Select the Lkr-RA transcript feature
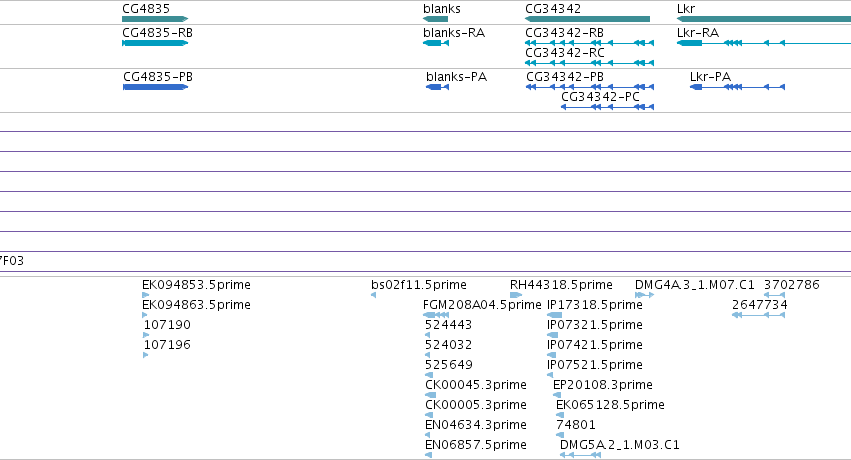Screen dimensions: 851x460 pyautogui.click(x=764, y=43)
